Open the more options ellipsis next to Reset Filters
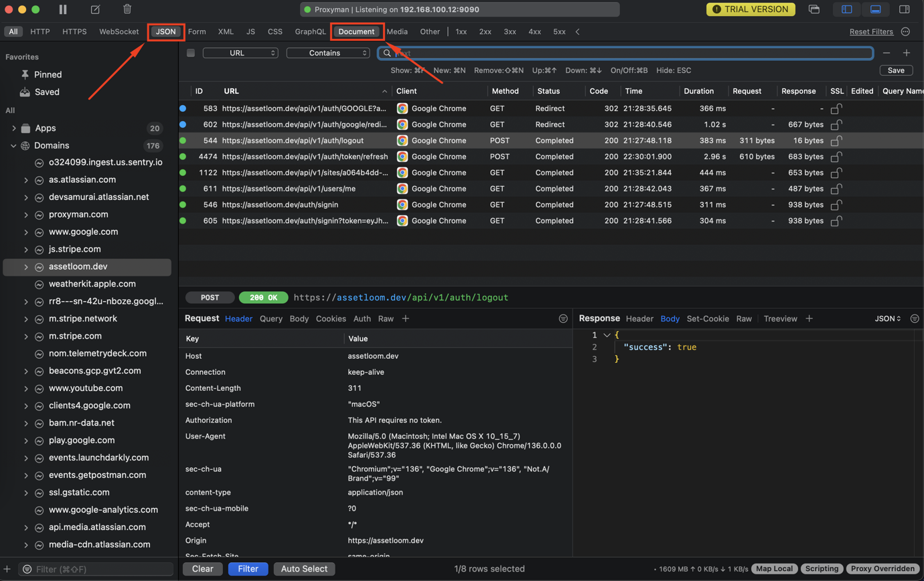The height and width of the screenshot is (581, 924). [x=905, y=31]
